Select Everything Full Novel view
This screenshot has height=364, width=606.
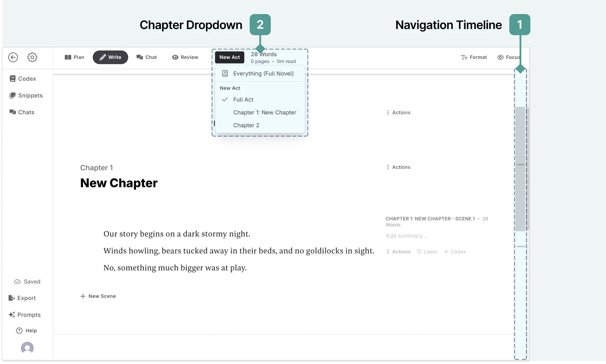[x=263, y=73]
